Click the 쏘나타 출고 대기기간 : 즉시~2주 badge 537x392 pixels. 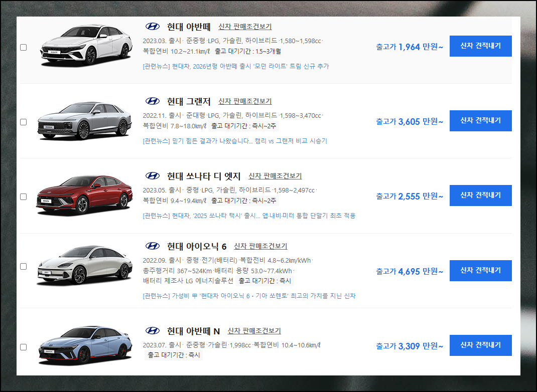click(243, 201)
